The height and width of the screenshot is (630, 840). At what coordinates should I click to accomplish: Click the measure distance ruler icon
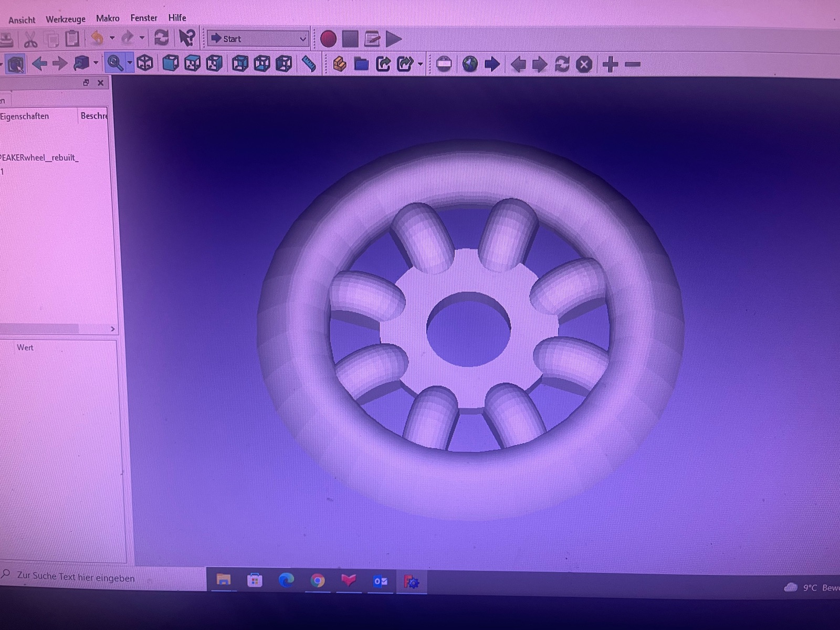tap(309, 64)
